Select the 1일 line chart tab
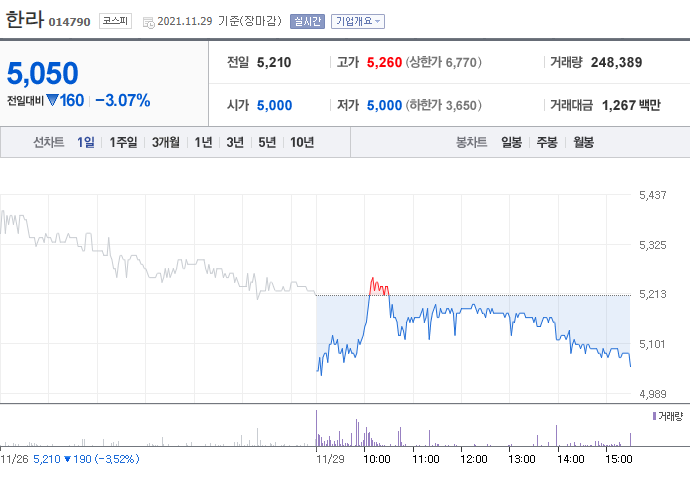 86,142
